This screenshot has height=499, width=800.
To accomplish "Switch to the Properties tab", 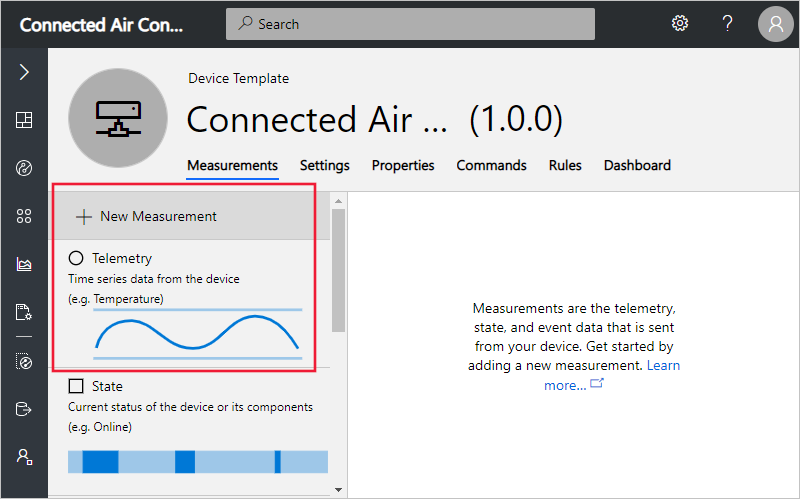I will (403, 165).
